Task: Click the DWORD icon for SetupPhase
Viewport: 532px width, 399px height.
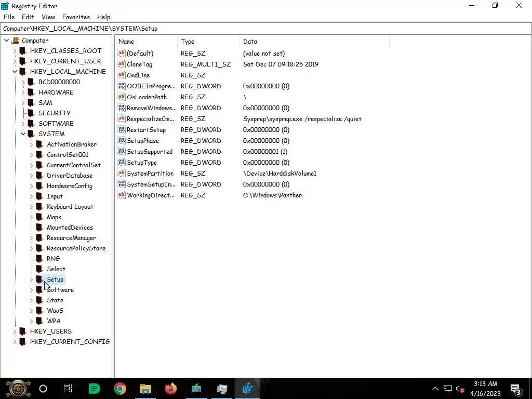Action: 122,140
